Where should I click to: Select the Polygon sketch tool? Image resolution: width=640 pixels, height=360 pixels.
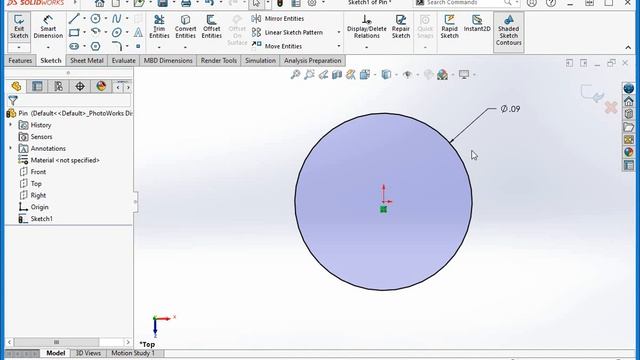96,46
